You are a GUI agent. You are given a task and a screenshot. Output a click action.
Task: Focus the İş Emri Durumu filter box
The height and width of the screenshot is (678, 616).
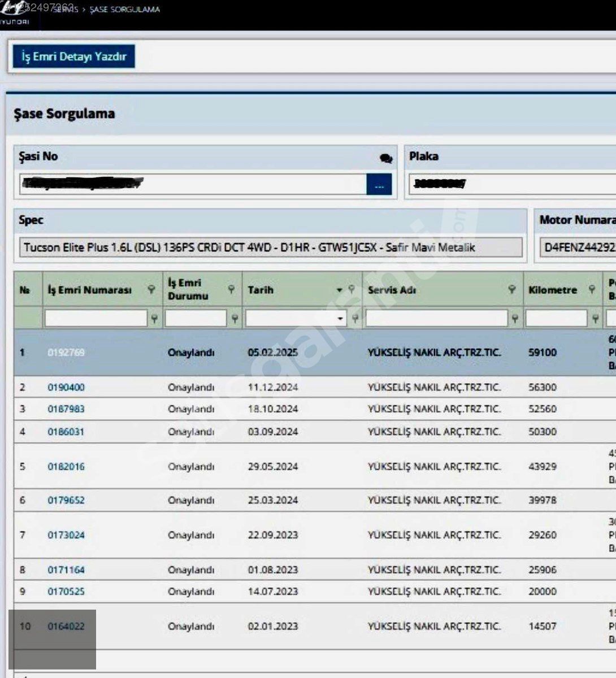pos(196,319)
